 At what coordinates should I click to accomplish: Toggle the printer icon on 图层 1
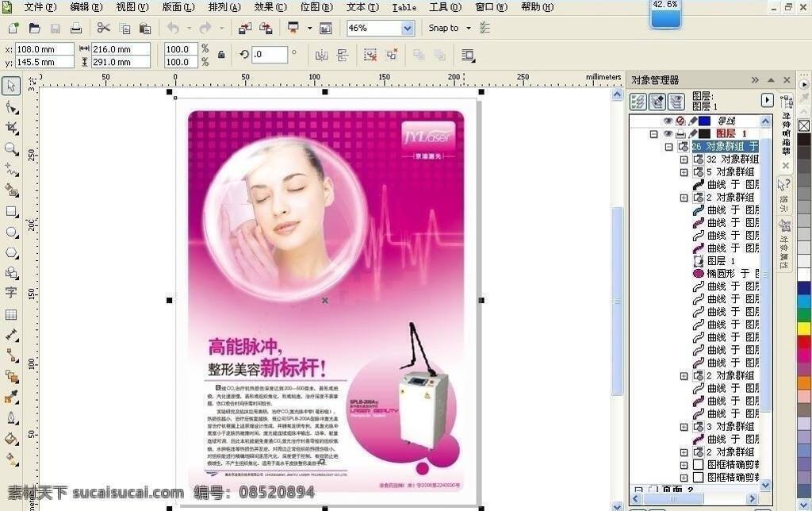tap(680, 134)
